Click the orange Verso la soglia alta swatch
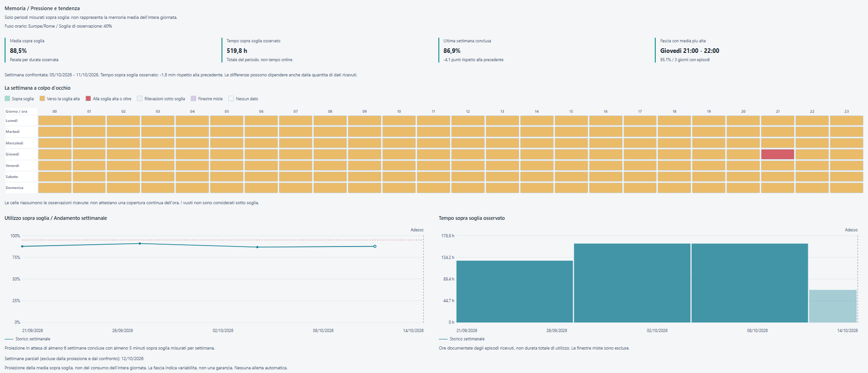868x373 pixels. (x=42, y=98)
